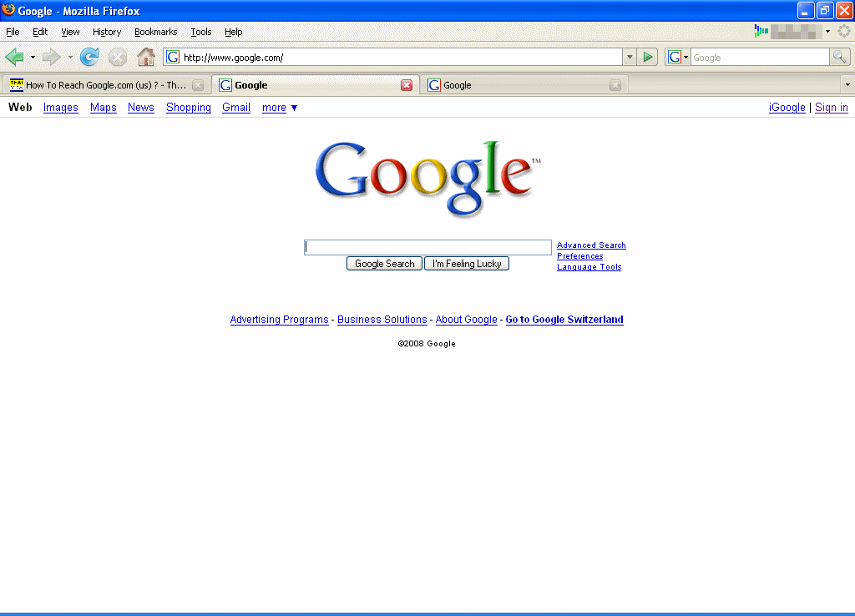The width and height of the screenshot is (855, 616).
Task: Close the active Google tab
Action: [407, 85]
